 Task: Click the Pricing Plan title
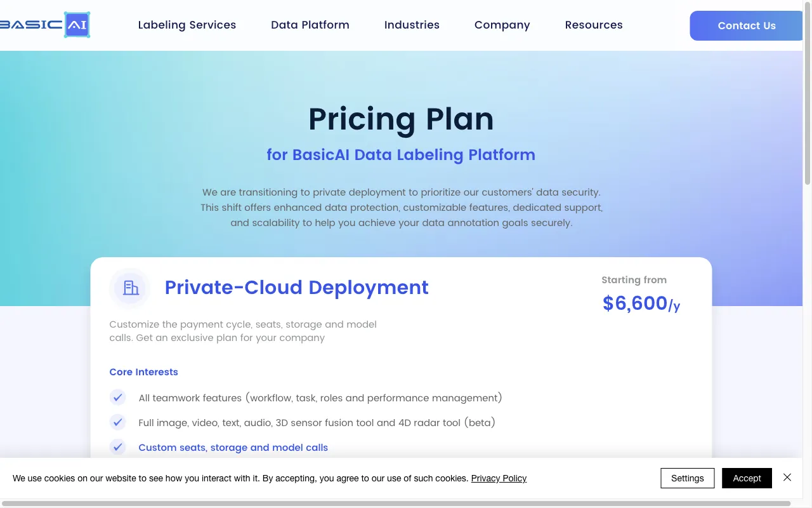(401, 119)
